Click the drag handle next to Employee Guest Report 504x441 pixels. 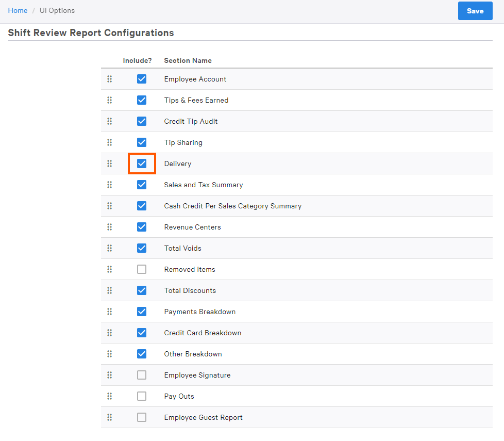(x=110, y=417)
